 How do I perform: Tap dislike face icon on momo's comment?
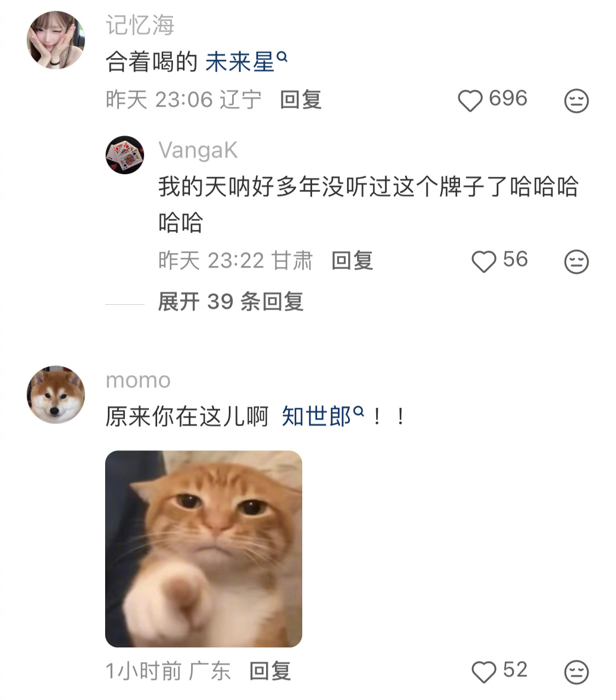576,672
